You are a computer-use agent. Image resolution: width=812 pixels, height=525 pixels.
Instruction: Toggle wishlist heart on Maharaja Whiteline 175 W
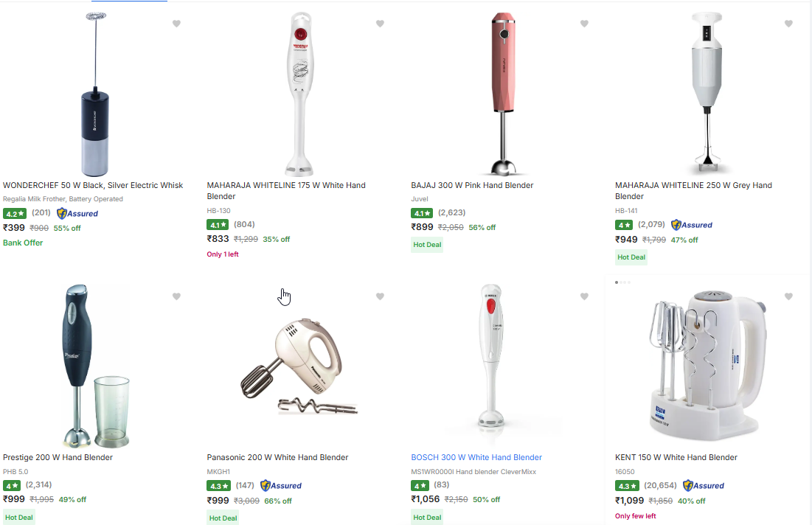pyautogui.click(x=380, y=24)
